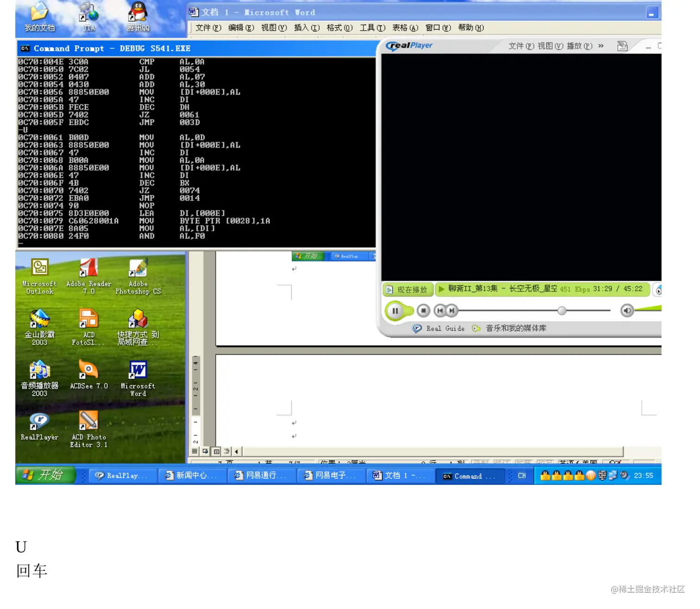
Task: Click the tray volume speaker icon
Action: pos(625,475)
